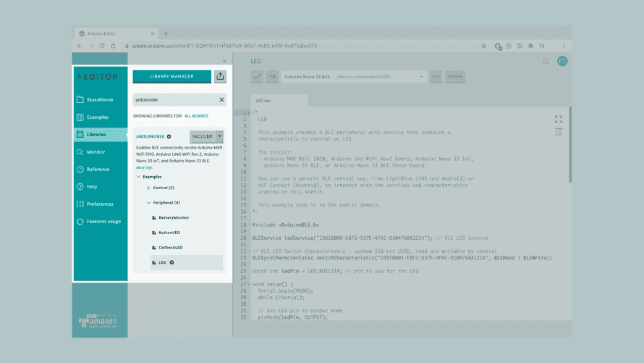Open the LED example
This screenshot has width=644, height=363.
[x=162, y=262]
